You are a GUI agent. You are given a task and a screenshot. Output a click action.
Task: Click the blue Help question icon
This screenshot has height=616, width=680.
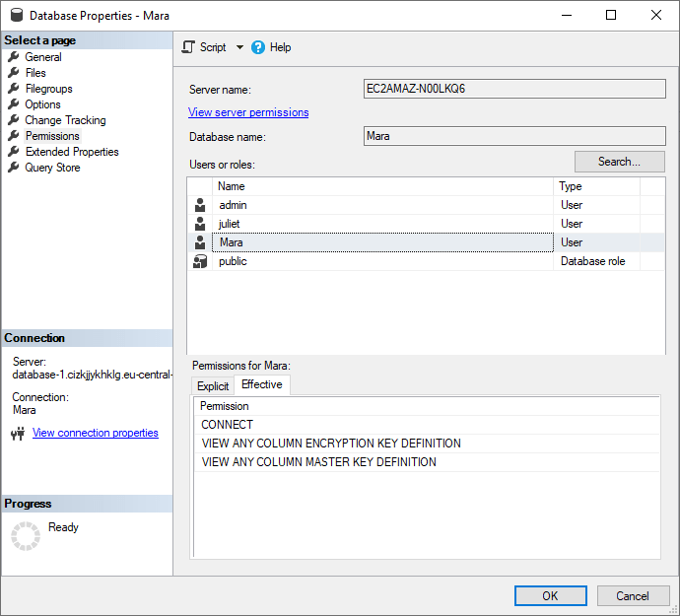[x=258, y=47]
